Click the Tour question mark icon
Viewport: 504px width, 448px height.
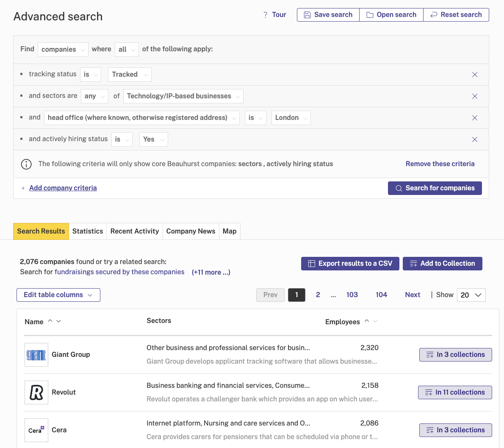tap(265, 15)
